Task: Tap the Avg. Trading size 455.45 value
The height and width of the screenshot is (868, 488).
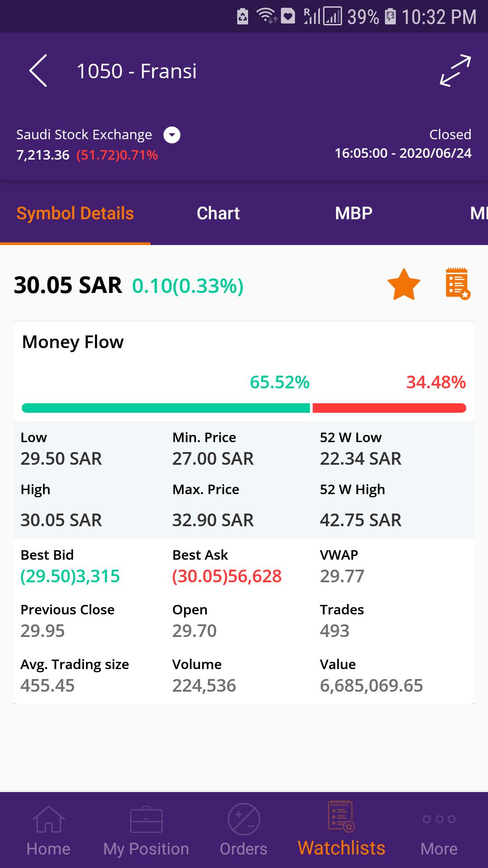Action: tap(47, 685)
